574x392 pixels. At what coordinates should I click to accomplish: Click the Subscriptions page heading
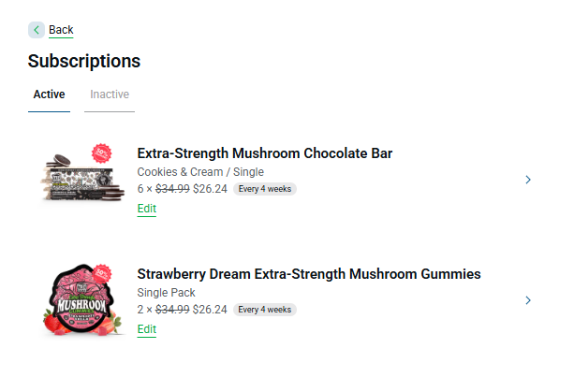click(x=84, y=62)
